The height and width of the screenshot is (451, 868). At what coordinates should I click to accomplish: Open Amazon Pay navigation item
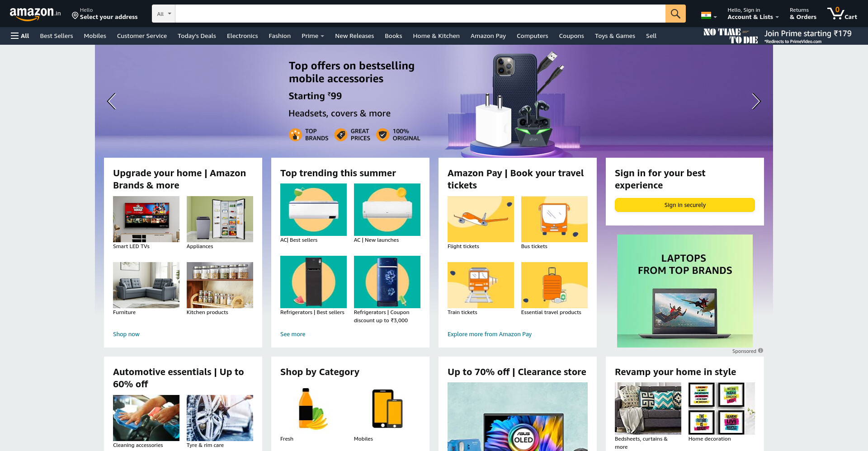coord(488,36)
